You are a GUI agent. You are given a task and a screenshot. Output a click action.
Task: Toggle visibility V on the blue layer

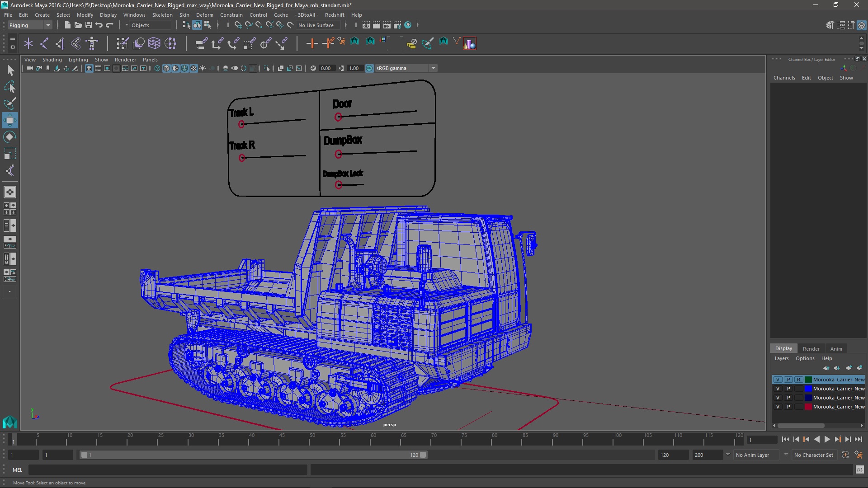click(778, 389)
